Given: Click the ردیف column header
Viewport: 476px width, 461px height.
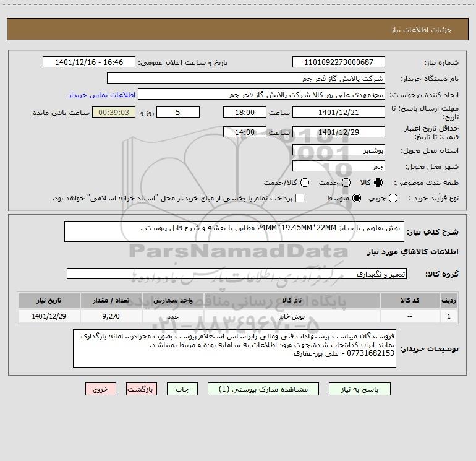Looking at the screenshot, I should [449, 300].
